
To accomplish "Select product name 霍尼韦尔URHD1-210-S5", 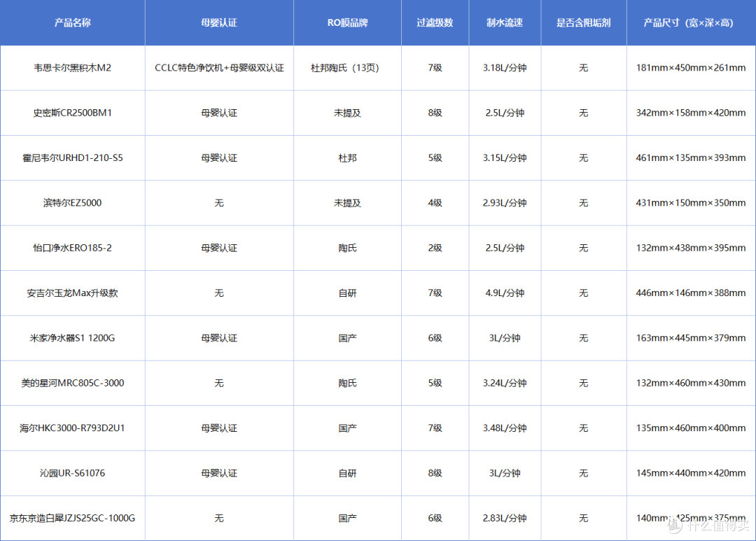I will (x=72, y=157).
